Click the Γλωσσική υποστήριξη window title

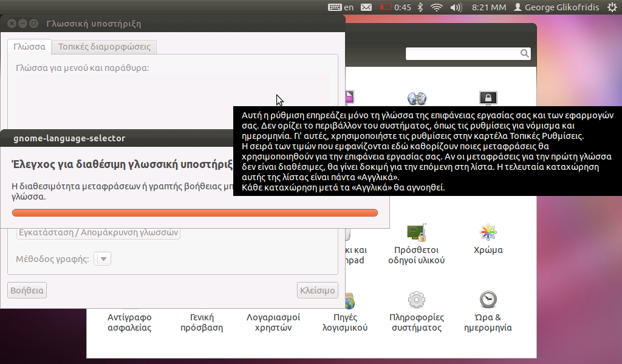94,24
